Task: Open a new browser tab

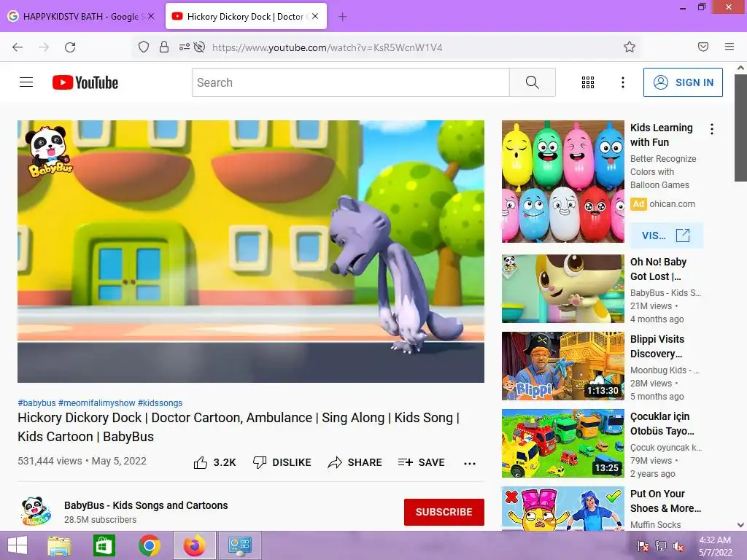Action: [x=342, y=17]
